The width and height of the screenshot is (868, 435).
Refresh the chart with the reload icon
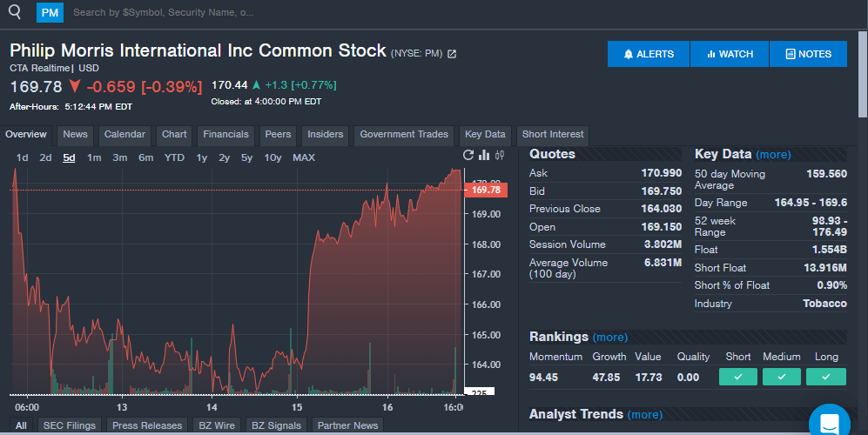tap(468, 155)
